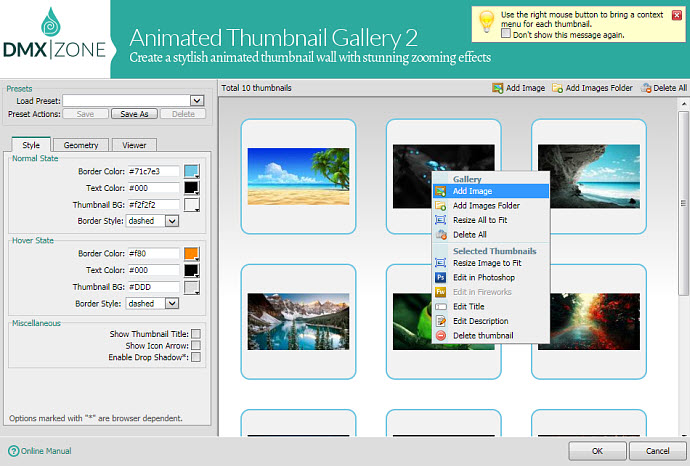Open the Online Manual link

tap(46, 451)
